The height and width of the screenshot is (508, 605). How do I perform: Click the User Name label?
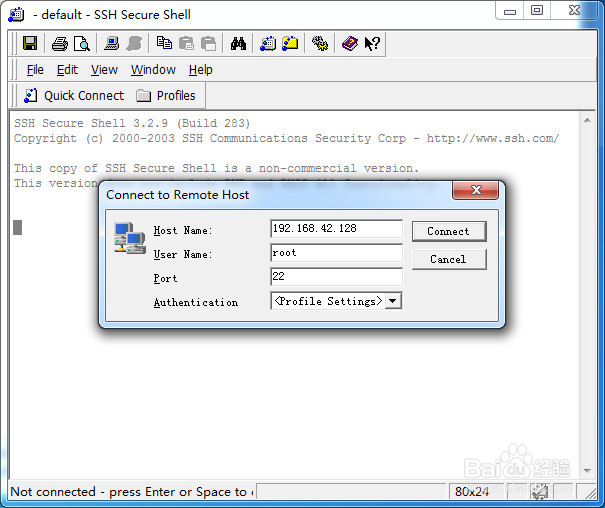click(183, 255)
